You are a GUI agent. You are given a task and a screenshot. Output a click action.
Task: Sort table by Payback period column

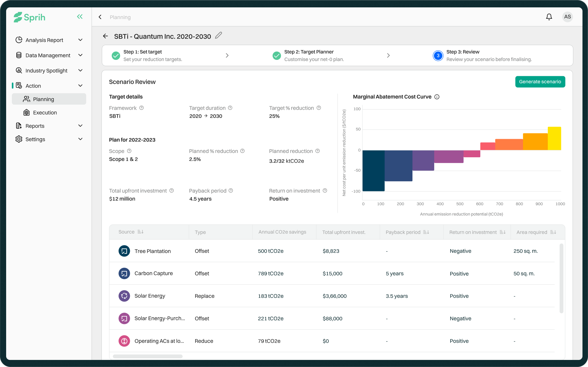426,232
